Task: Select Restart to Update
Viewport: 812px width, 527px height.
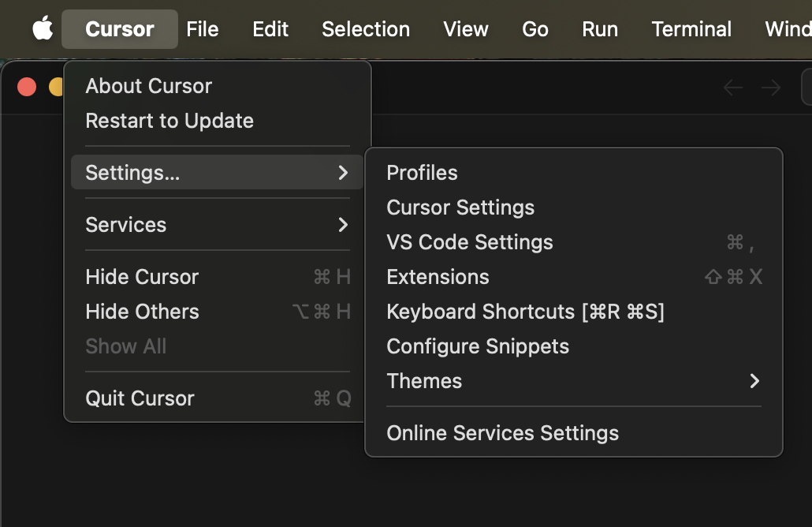Action: click(169, 120)
